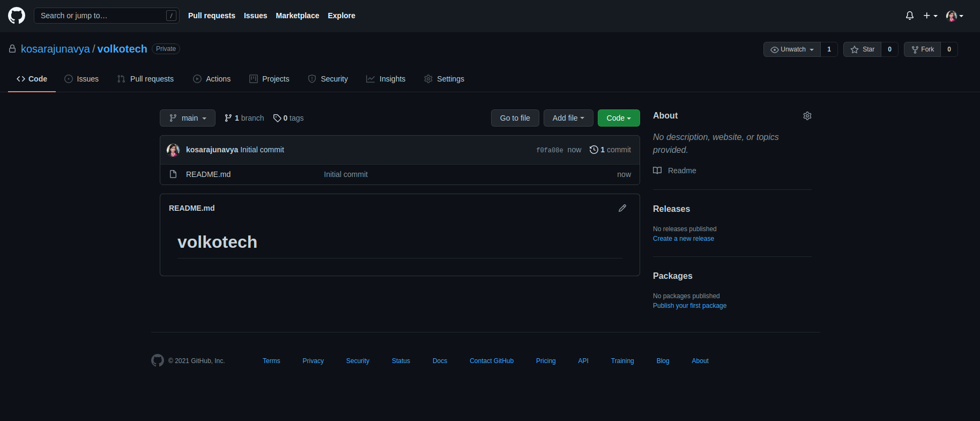This screenshot has height=421, width=980.
Task: Open commit author avatar in commit row
Action: (173, 150)
